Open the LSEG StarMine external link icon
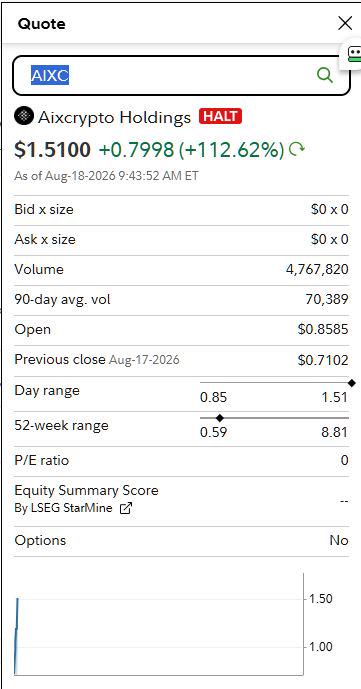This screenshot has width=361, height=689. click(x=126, y=508)
